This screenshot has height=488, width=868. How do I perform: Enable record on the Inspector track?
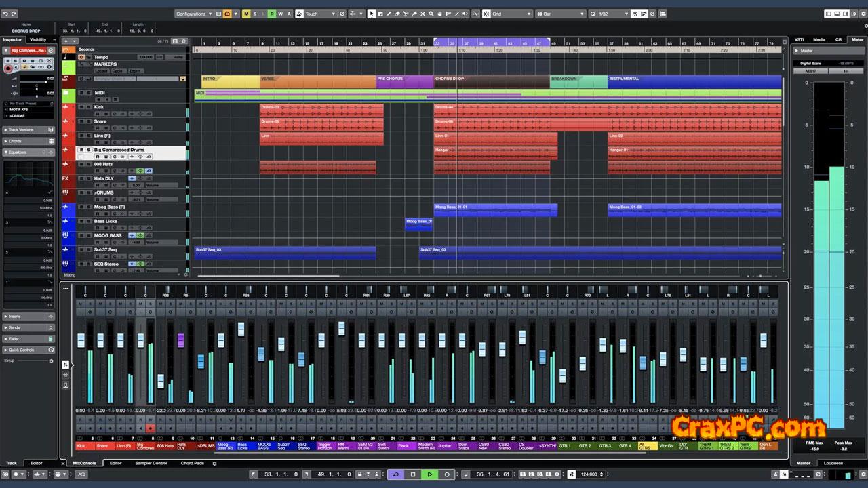tap(9, 68)
